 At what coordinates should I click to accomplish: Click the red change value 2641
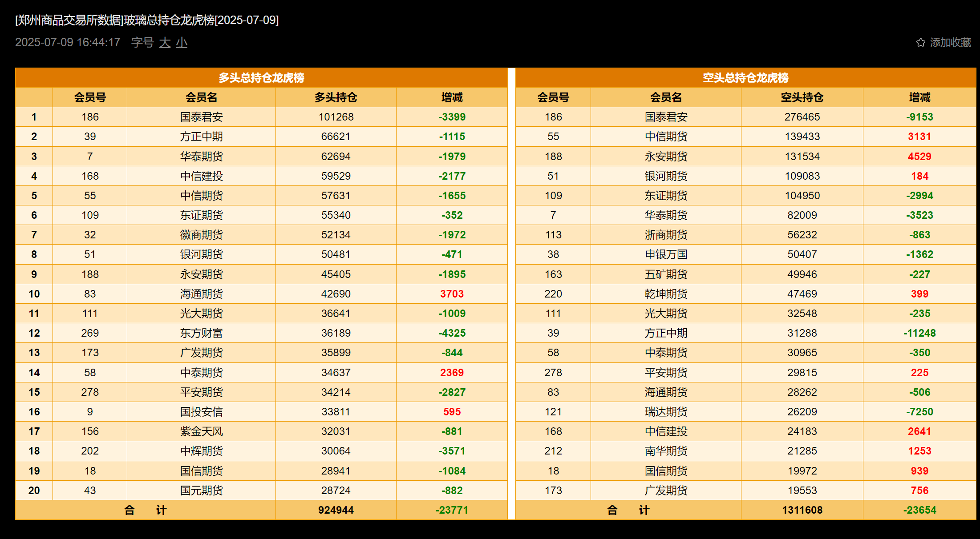[919, 431]
